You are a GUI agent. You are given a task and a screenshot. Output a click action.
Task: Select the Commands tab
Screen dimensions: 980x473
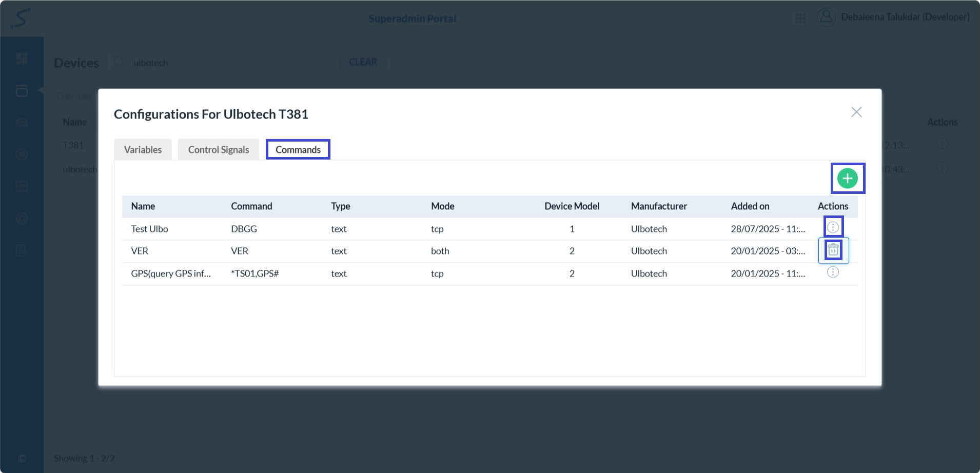tap(298, 150)
